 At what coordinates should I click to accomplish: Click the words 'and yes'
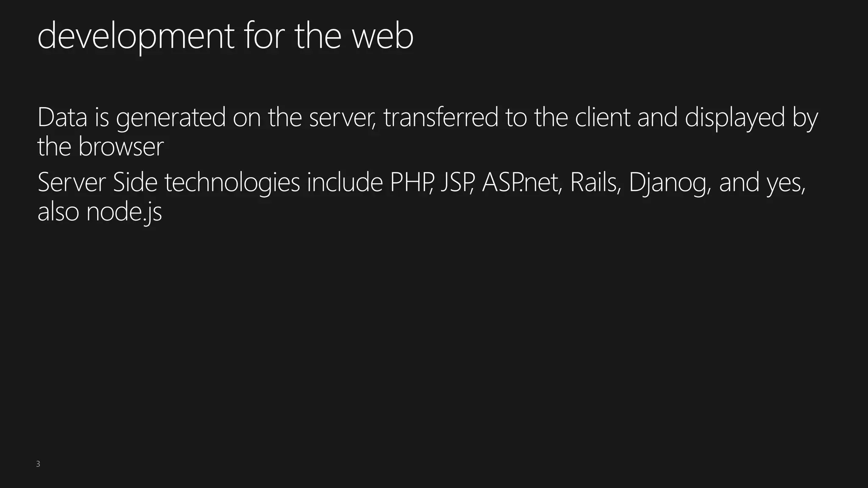(762, 183)
